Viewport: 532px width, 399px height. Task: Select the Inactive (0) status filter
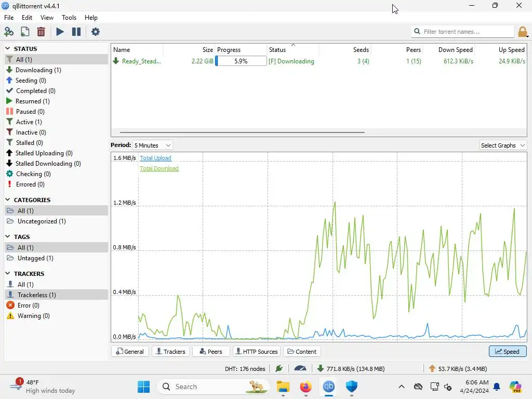click(56, 132)
